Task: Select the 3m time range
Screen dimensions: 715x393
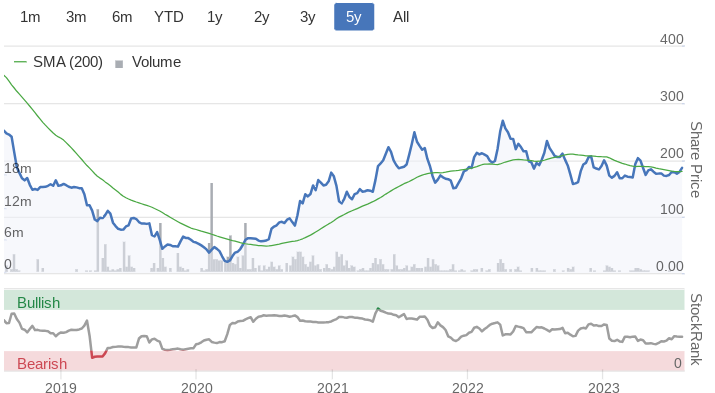Action: [76, 17]
